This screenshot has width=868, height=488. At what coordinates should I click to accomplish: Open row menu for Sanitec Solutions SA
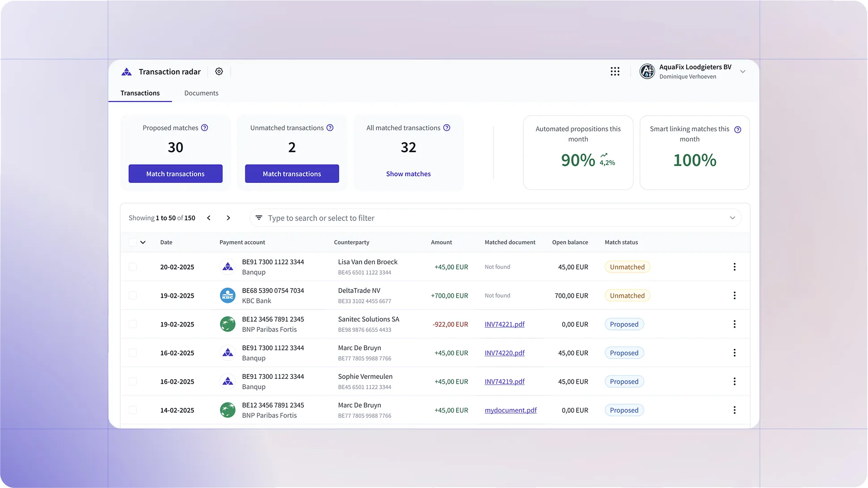coord(734,324)
